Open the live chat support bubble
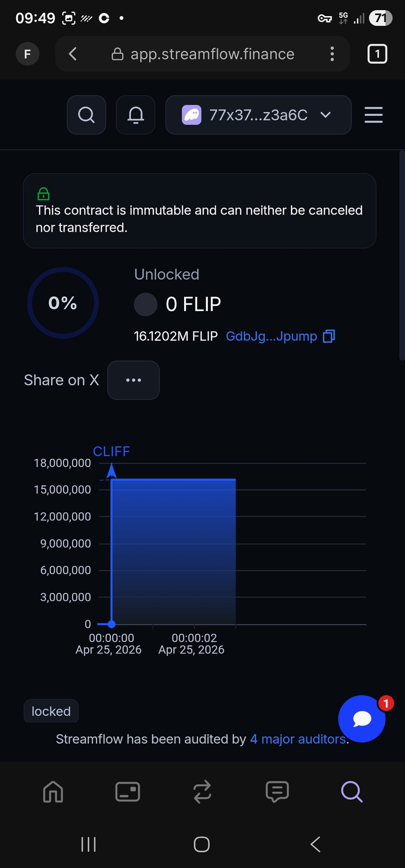This screenshot has height=868, width=405. (362, 719)
